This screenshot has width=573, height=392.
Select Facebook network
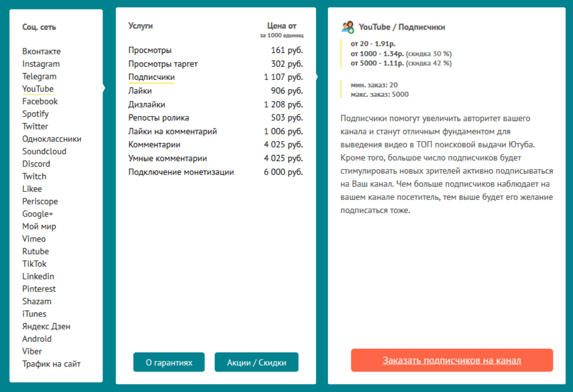click(x=40, y=101)
